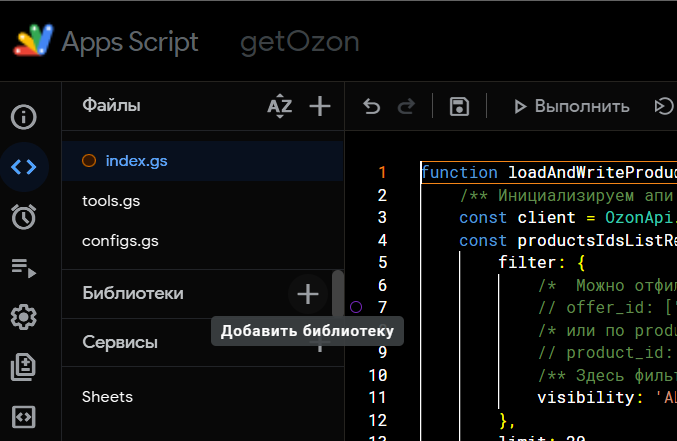Click the Redo arrow in toolbar
This screenshot has width=677, height=441.
[406, 106]
